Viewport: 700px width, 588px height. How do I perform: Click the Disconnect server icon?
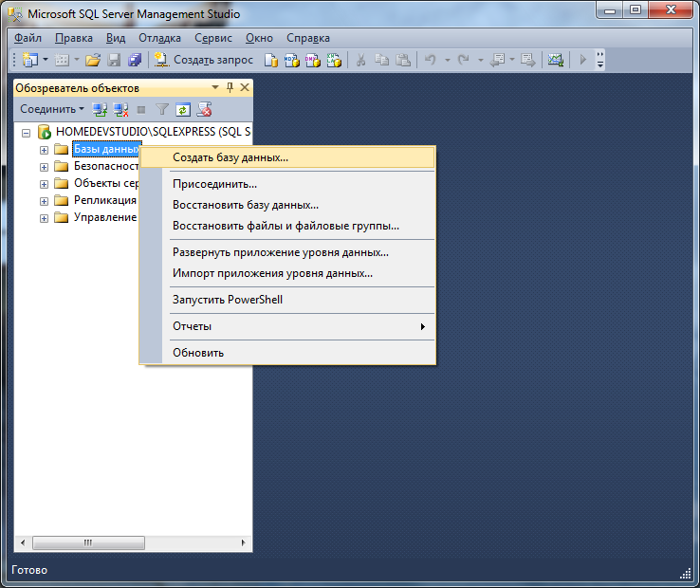pos(121,109)
